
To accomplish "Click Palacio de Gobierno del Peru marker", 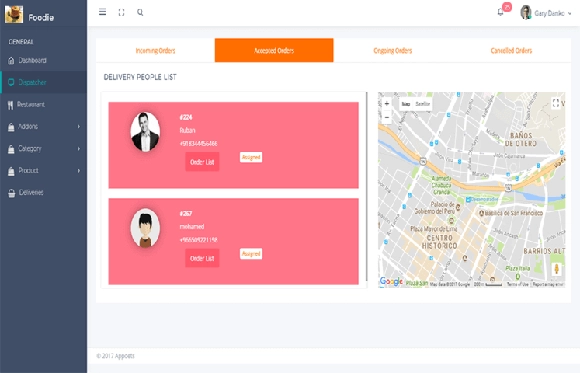I will (x=458, y=207).
